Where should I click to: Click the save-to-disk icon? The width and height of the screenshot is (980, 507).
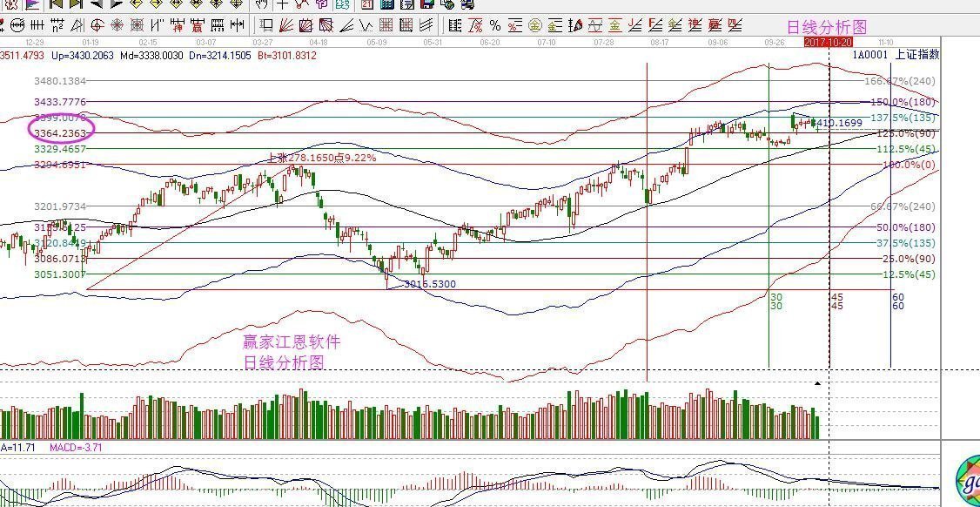(426, 5)
